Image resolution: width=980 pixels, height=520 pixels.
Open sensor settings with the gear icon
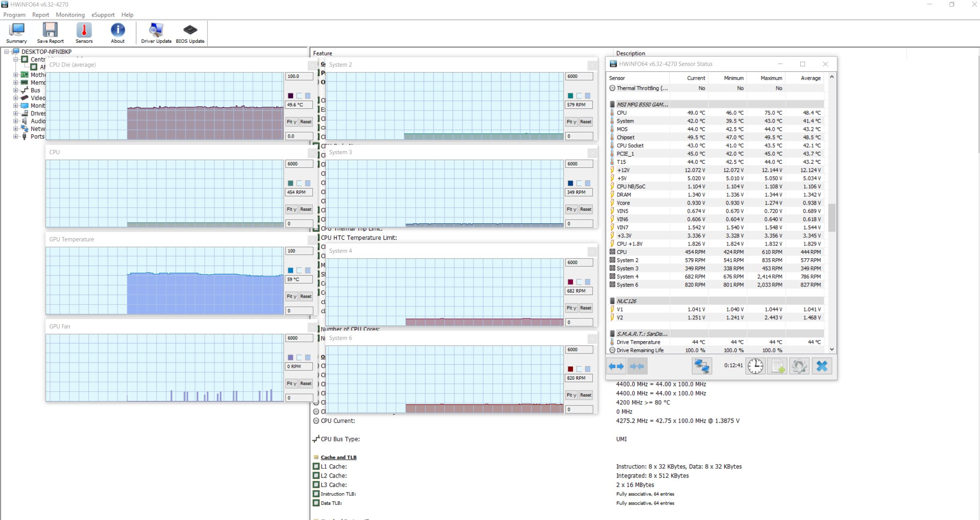799,366
